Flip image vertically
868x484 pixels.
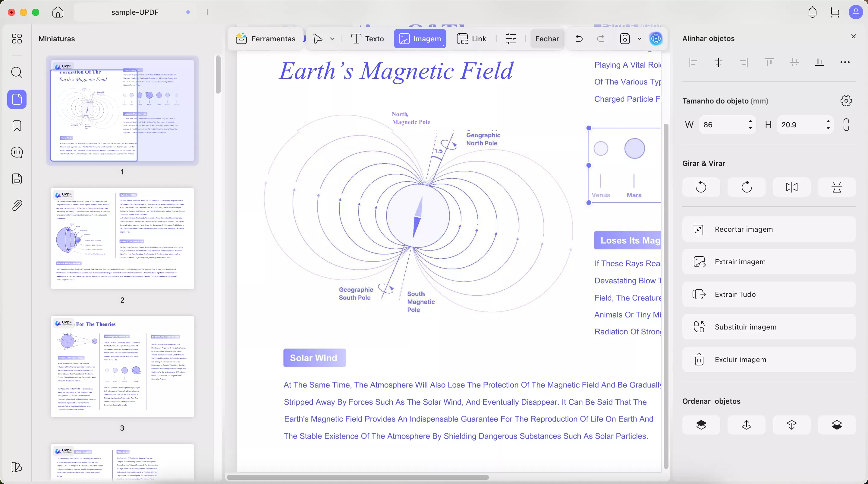pos(836,187)
